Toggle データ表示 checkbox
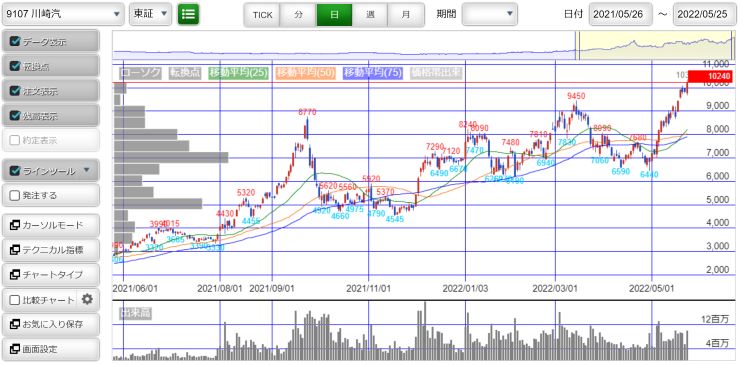 pos(15,42)
